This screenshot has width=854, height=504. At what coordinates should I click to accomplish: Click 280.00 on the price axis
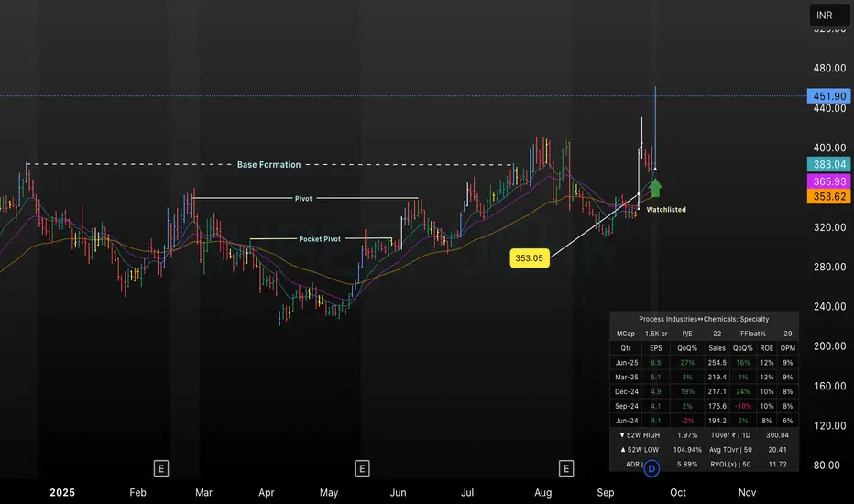829,267
